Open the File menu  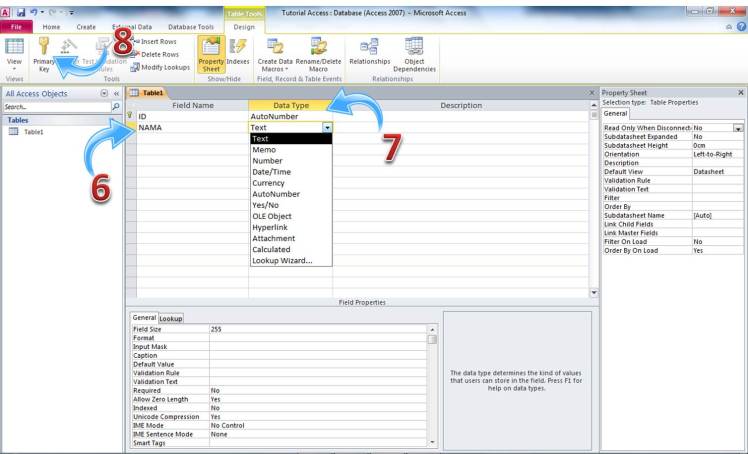[x=18, y=27]
